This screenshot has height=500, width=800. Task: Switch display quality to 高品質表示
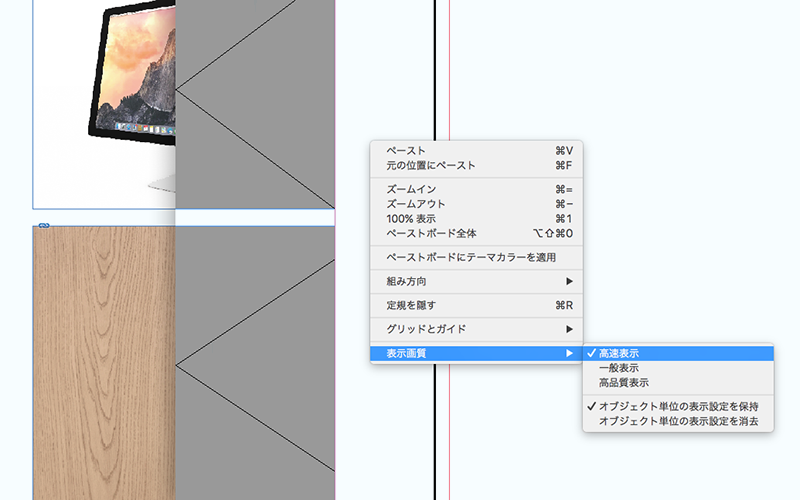tap(678, 383)
